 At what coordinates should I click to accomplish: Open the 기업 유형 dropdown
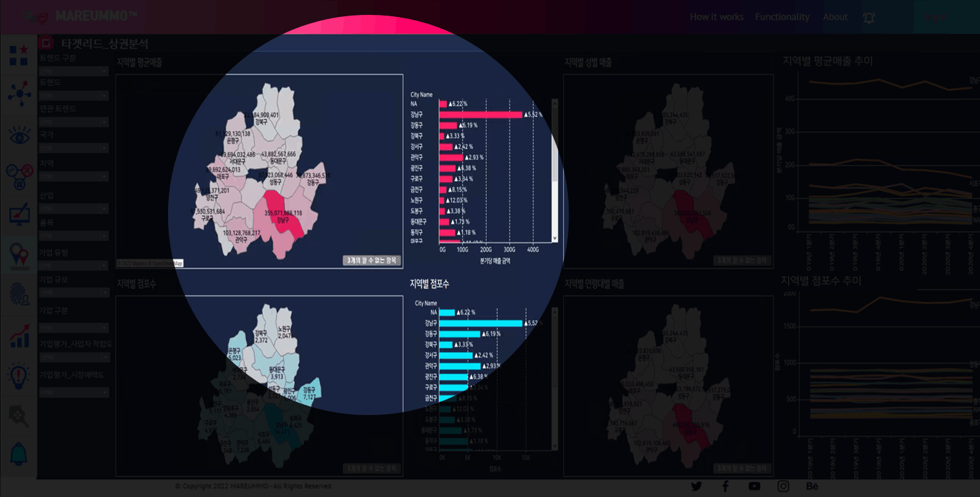[x=73, y=265]
